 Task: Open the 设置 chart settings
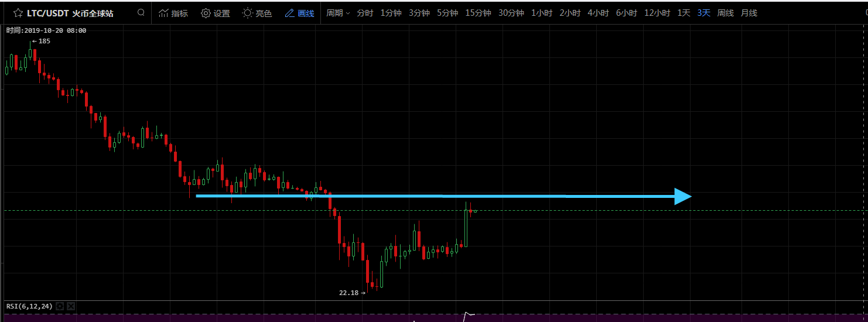click(216, 13)
